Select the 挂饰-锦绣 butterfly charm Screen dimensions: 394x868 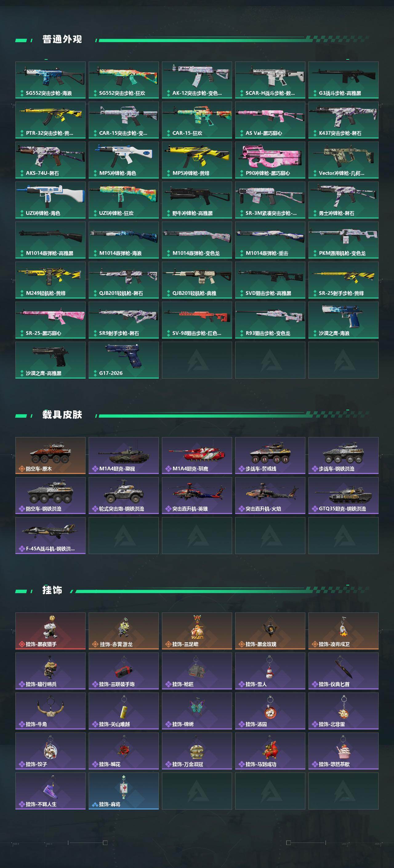point(197,711)
